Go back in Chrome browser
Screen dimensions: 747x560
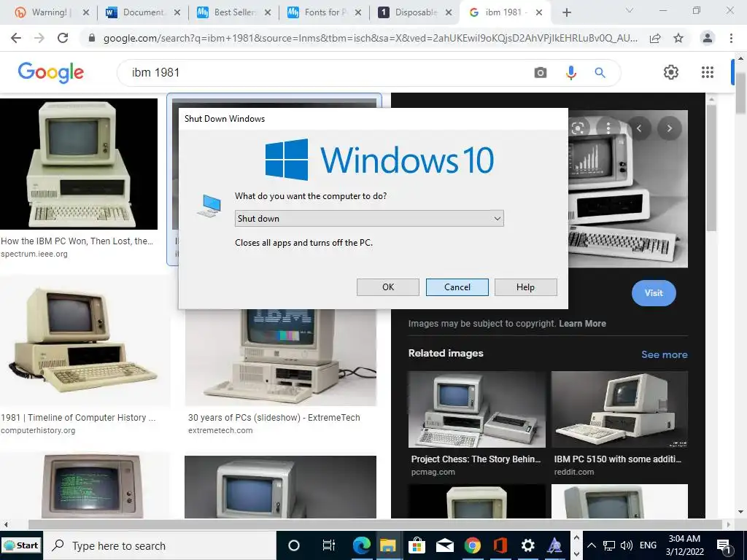pyautogui.click(x=16, y=38)
